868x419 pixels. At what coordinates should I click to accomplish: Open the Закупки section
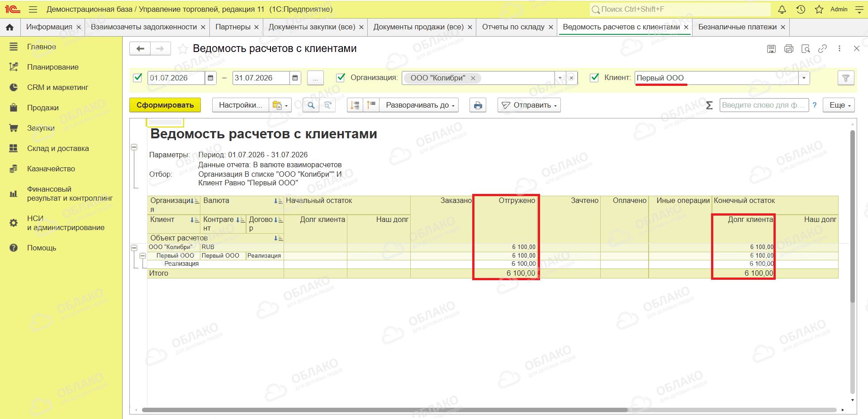[41, 128]
